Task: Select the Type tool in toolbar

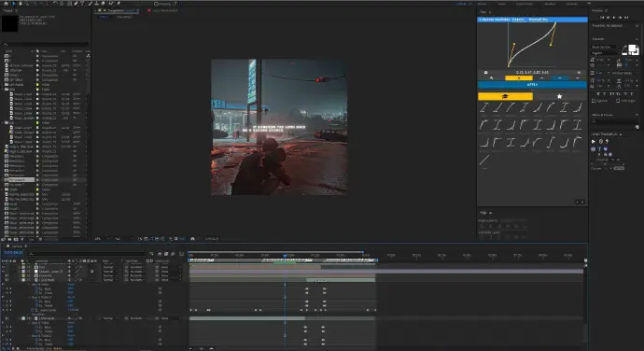Action: pyautogui.click(x=82, y=4)
